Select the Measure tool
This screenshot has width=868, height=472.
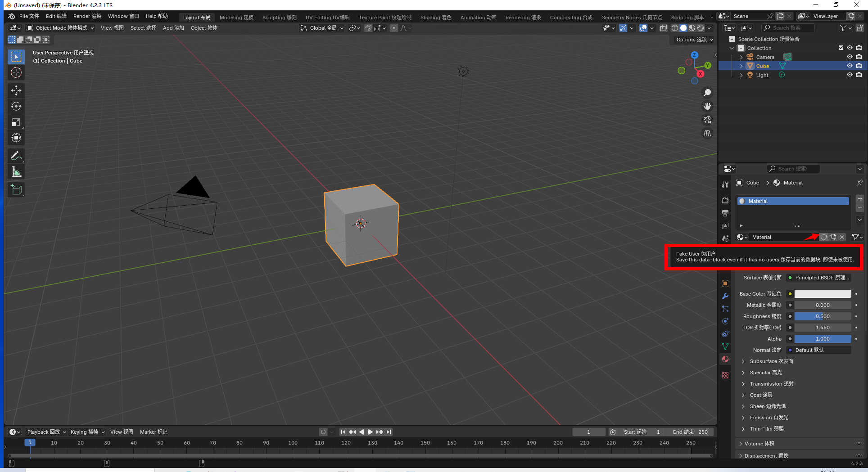(16, 172)
